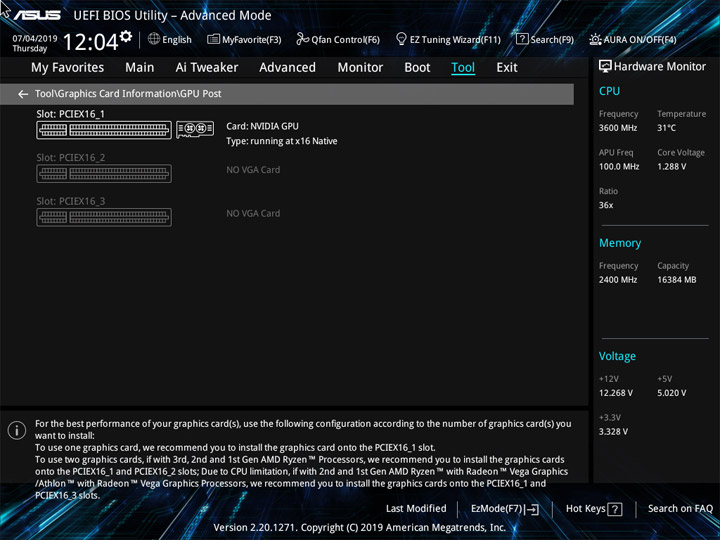720x540 pixels.
Task: Switch to Boot tab
Action: pos(417,68)
